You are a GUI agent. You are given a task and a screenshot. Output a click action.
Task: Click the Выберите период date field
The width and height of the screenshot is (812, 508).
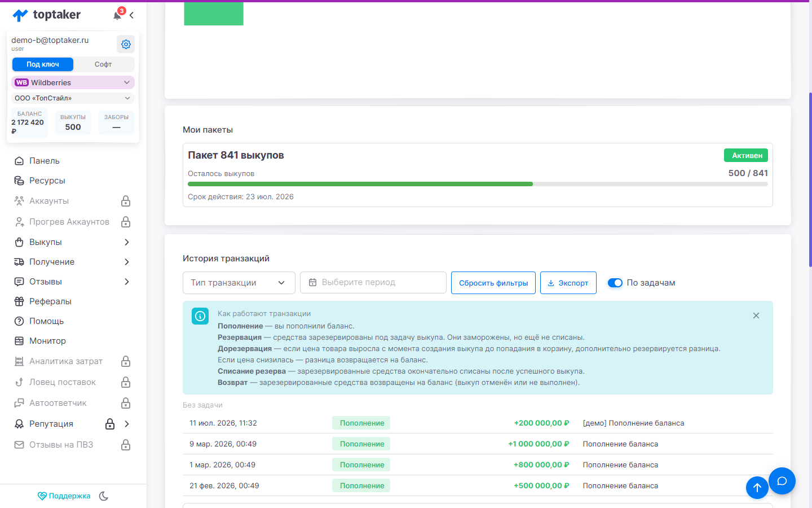pyautogui.click(x=373, y=283)
